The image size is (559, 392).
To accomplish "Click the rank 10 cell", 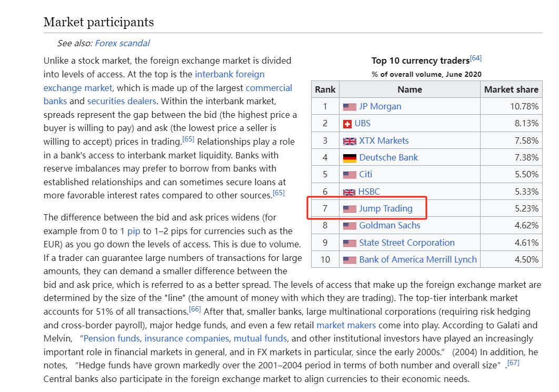I will tap(325, 259).
